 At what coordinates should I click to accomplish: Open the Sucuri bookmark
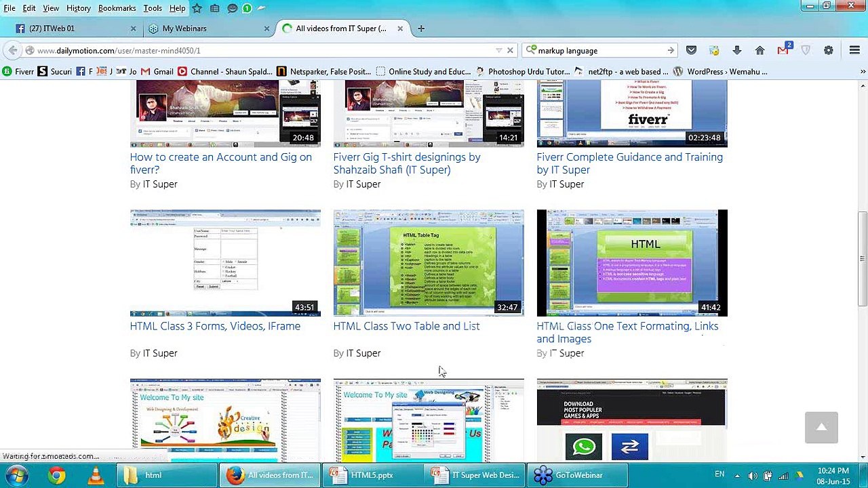(x=55, y=71)
